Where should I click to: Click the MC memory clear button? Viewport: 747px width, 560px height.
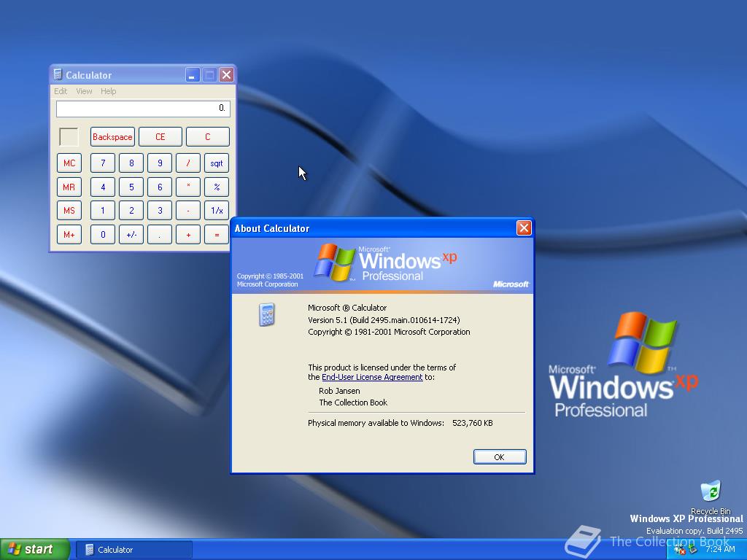click(69, 163)
